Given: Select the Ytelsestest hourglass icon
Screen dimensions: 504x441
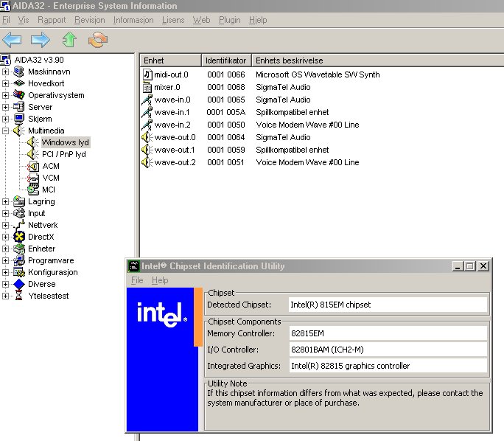Looking at the screenshot, I should coord(19,296).
